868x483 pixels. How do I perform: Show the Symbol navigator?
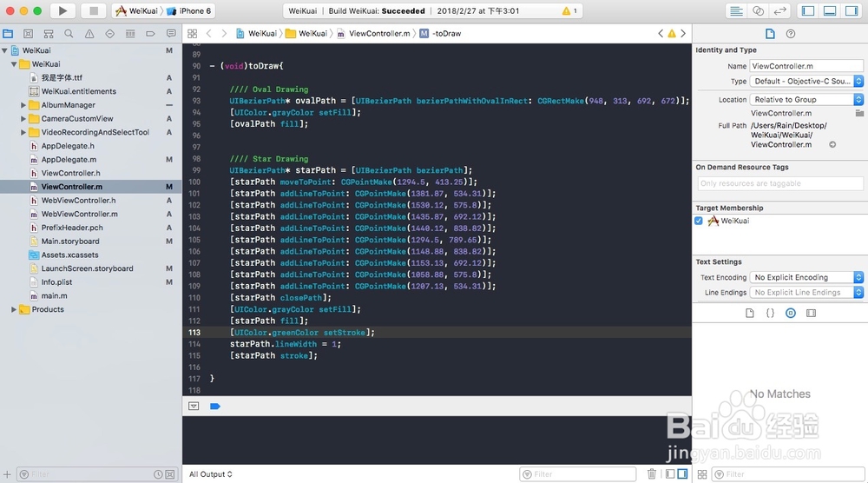(x=49, y=34)
